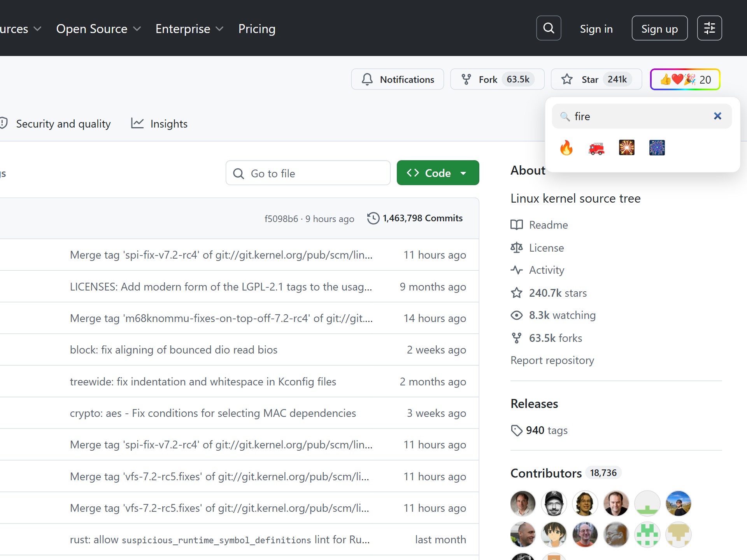Click the Notifications bell button
This screenshot has width=747, height=560.
coord(398,79)
